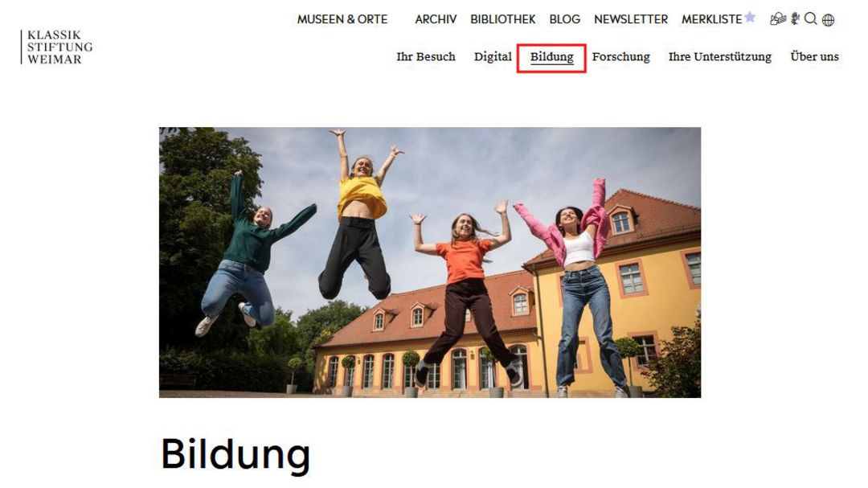Viewport: 868px width, 488px height.
Task: Open the NEWSLETTER page
Action: coord(631,19)
